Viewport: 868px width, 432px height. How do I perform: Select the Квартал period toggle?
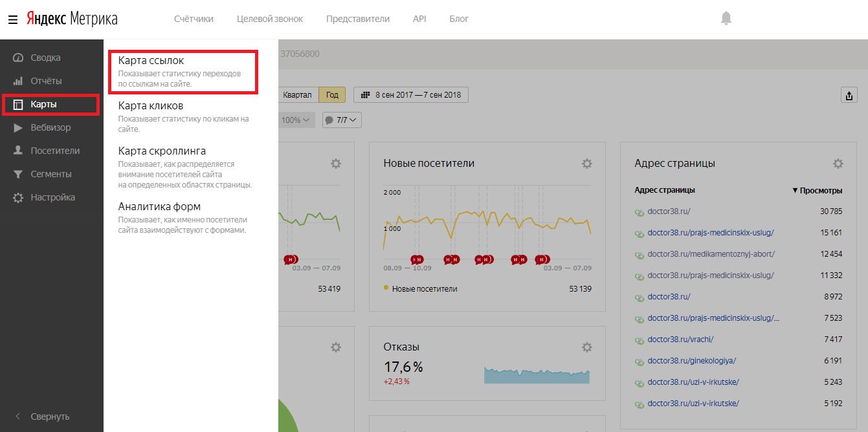[297, 95]
